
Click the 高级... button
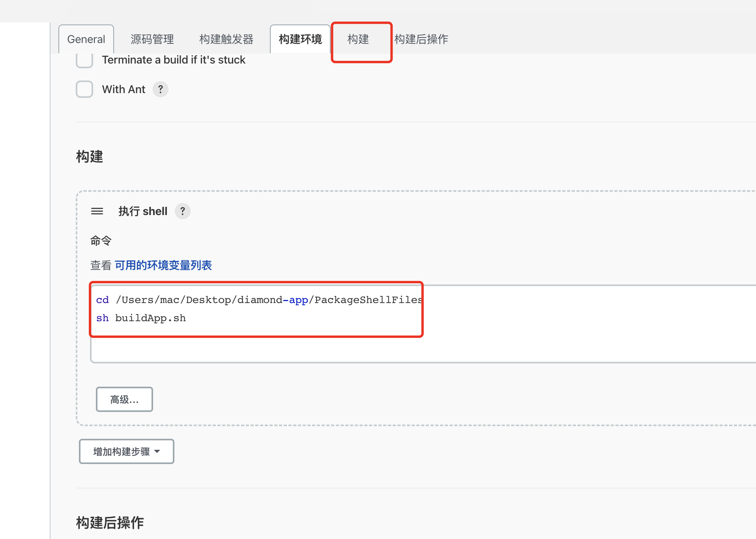click(124, 399)
